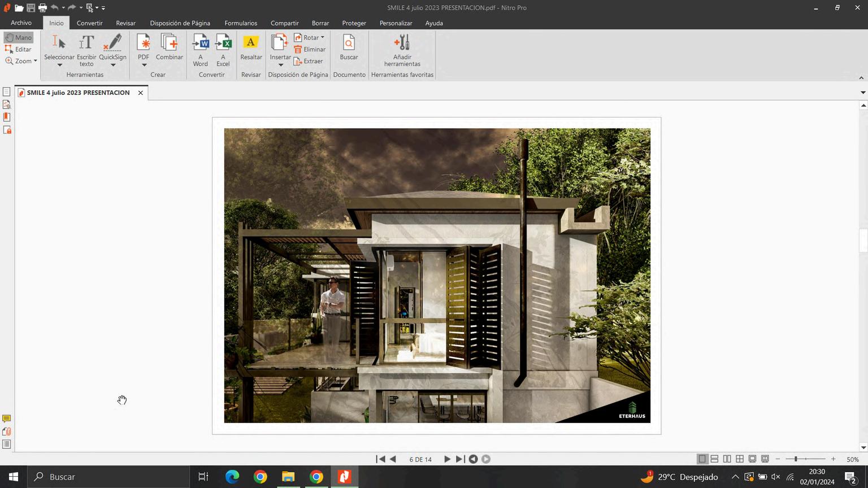Switch to the Proteger ribbon tab
Viewport: 868px width, 488px height.
pos(354,23)
